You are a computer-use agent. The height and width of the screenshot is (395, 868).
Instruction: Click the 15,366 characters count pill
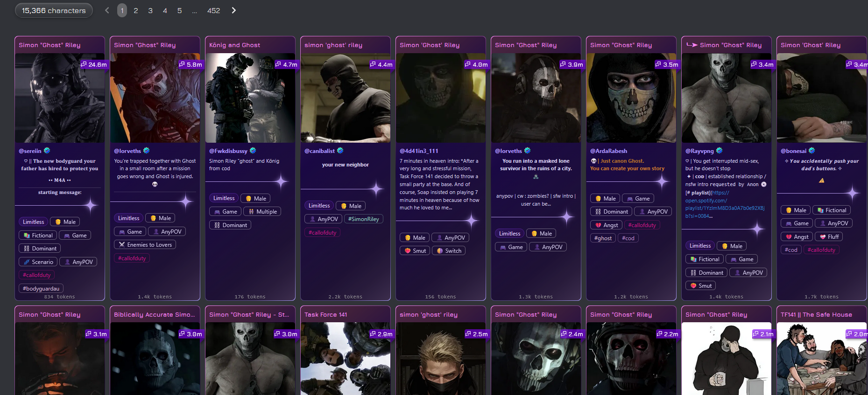click(x=54, y=10)
